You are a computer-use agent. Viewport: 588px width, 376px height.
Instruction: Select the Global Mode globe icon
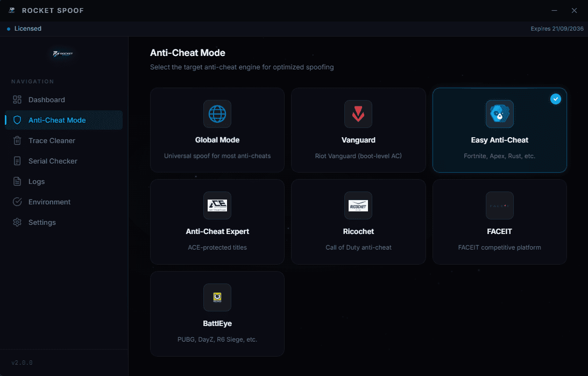pyautogui.click(x=217, y=114)
